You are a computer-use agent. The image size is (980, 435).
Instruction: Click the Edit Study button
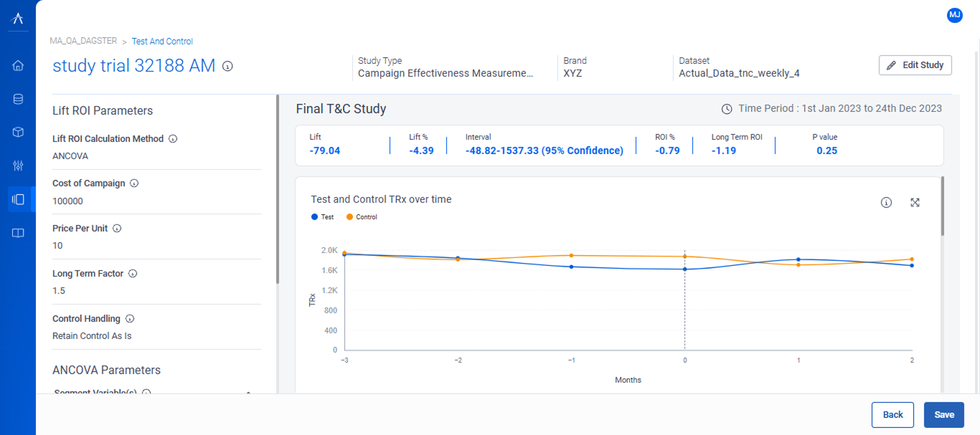click(915, 65)
